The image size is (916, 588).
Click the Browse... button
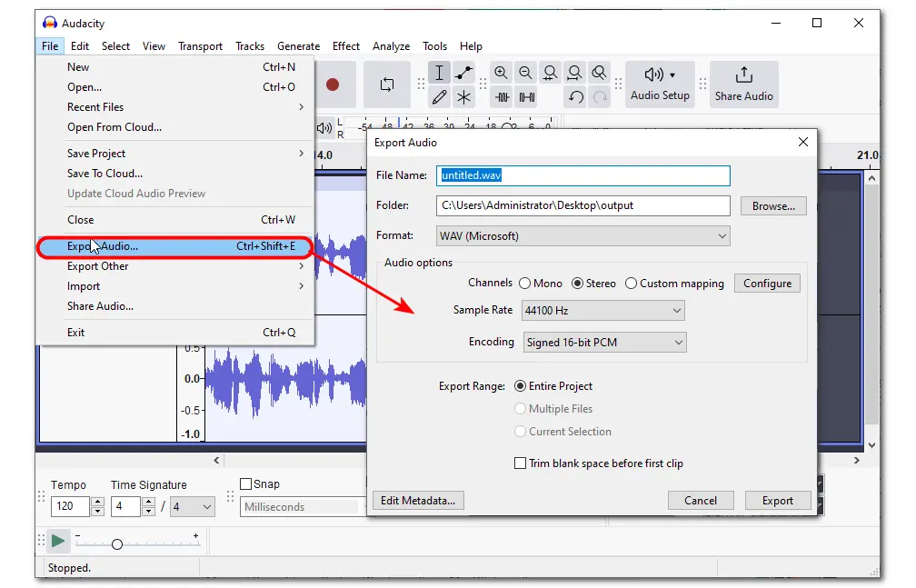(x=773, y=206)
